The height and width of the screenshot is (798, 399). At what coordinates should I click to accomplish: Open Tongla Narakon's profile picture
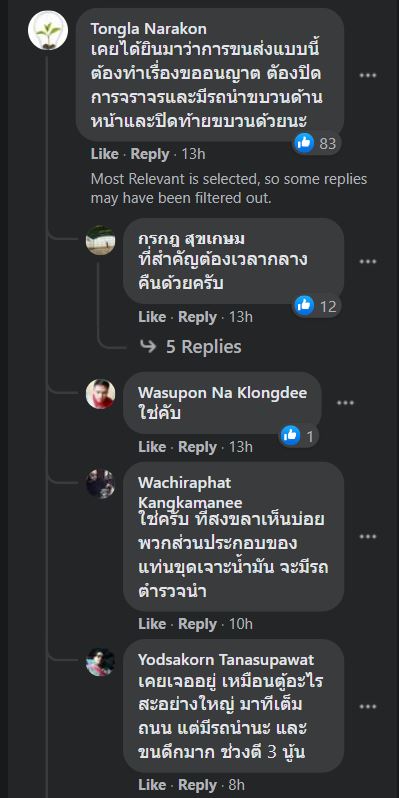click(48, 31)
